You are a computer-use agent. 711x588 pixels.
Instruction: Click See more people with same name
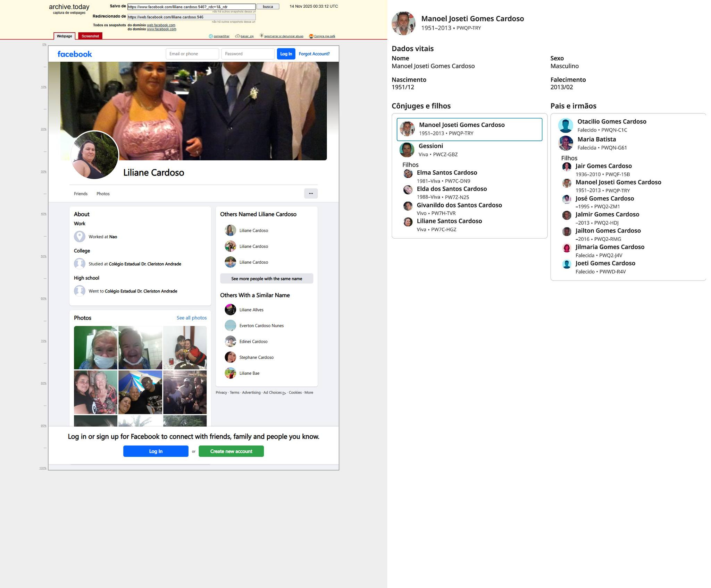267,279
